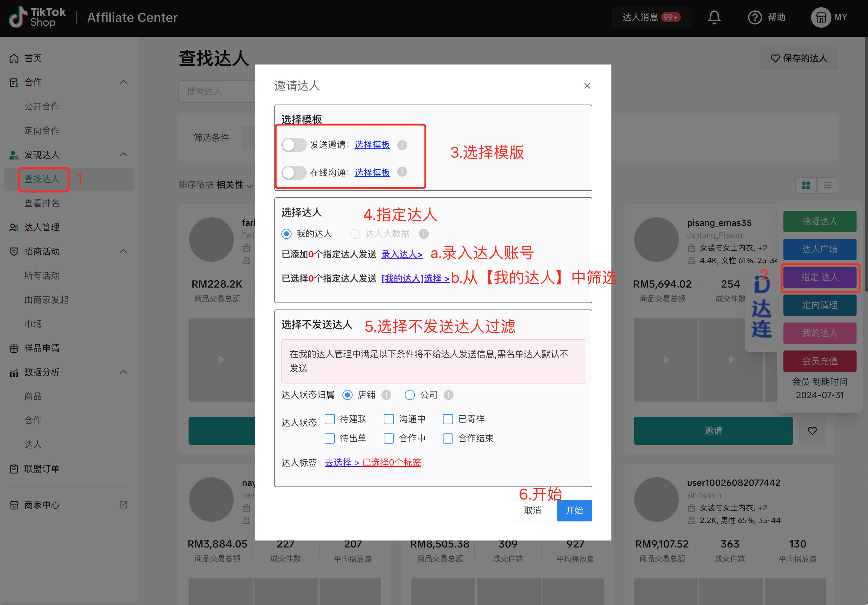Click the 搜索达人 search field

click(217, 91)
